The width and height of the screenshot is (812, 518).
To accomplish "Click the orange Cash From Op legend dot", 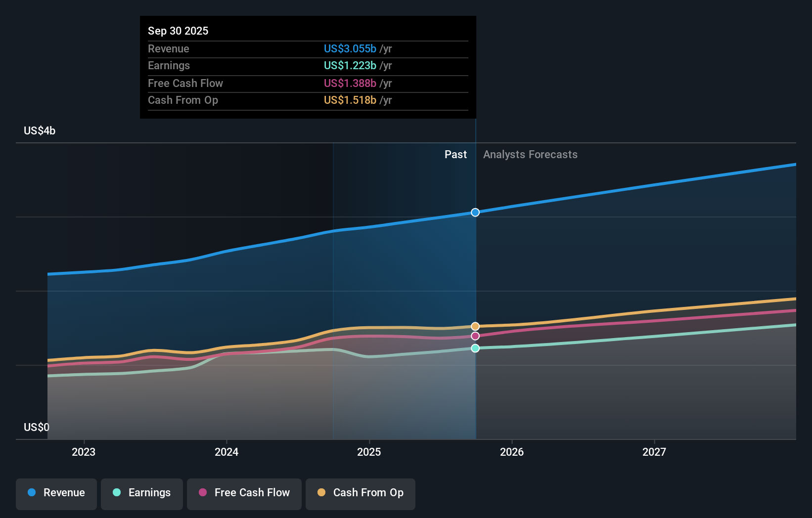I will click(x=321, y=493).
